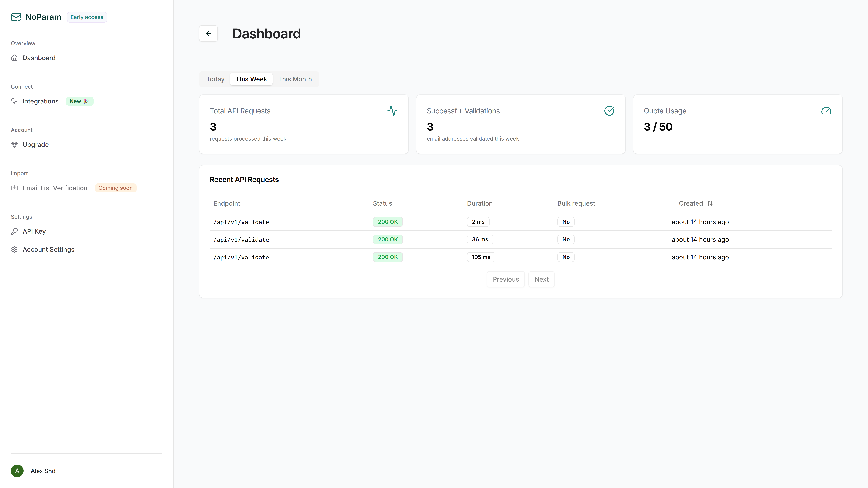
Task: Toggle sort arrows next to Created column
Action: coord(710,203)
